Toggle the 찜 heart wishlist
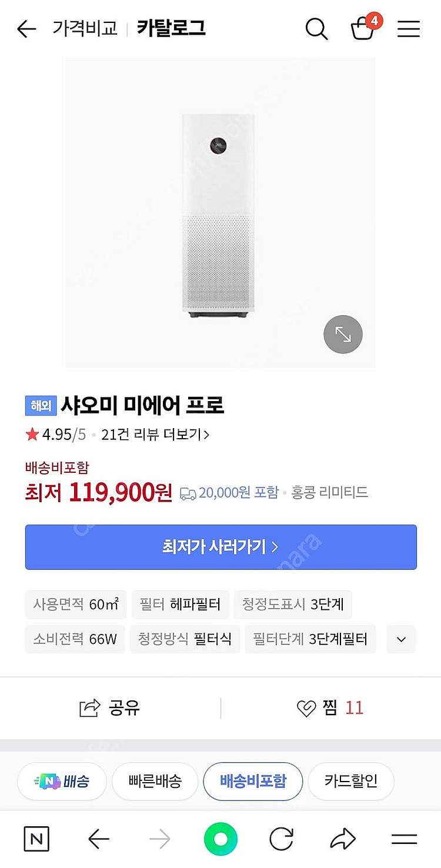Image resolution: width=441 pixels, height=868 pixels. [x=330, y=707]
